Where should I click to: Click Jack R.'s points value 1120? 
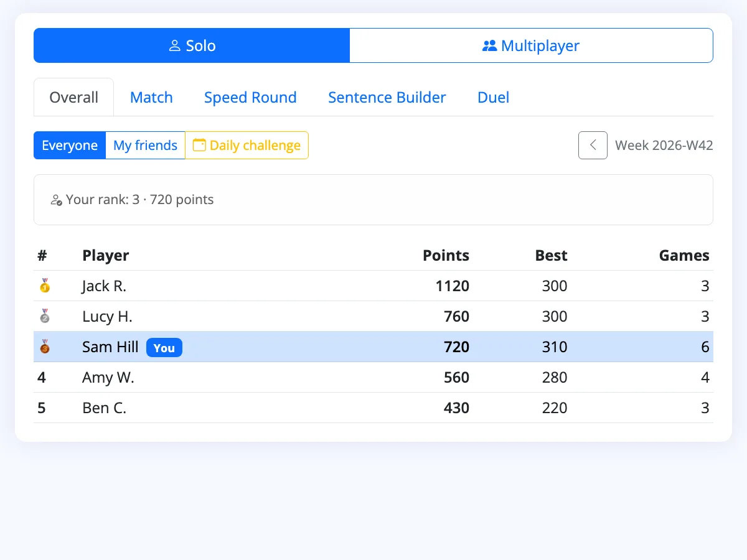pyautogui.click(x=453, y=286)
